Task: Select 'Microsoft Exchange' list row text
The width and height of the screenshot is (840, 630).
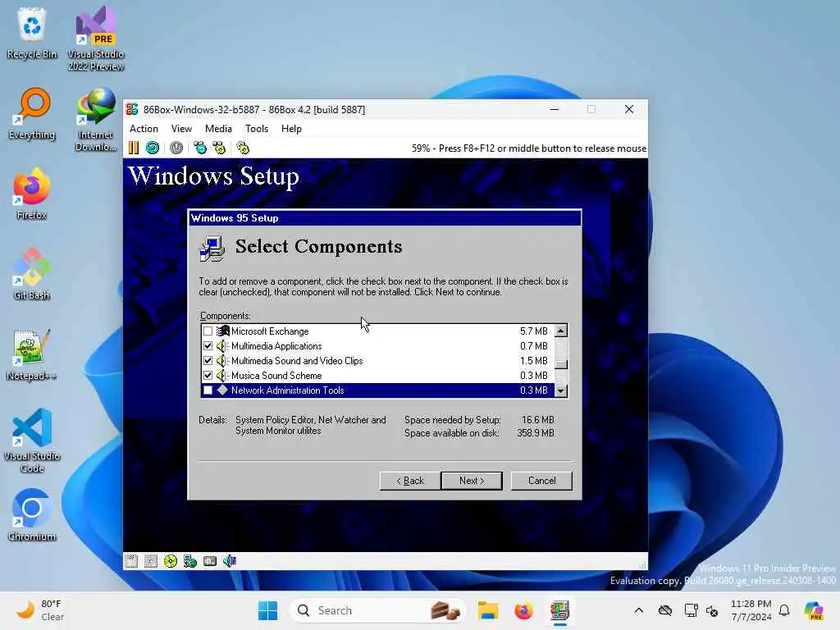Action: tap(270, 331)
